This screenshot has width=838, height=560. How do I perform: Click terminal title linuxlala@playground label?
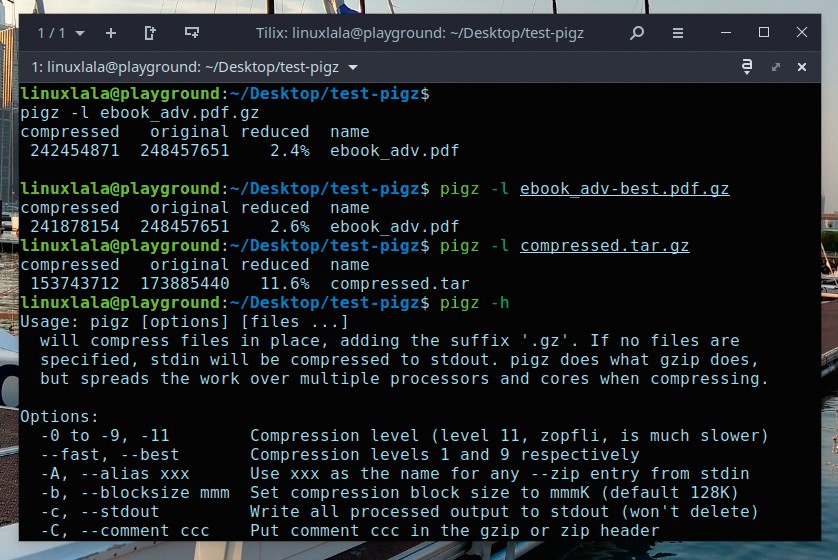(184, 67)
